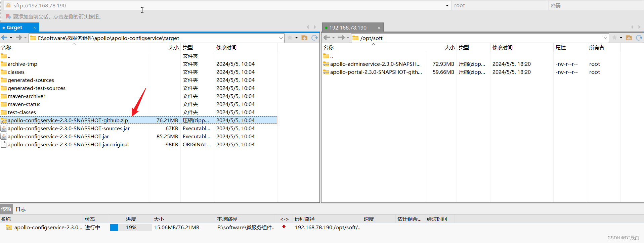Open the remote pane forward history dropdown
644x243 pixels.
pyautogui.click(x=348, y=38)
